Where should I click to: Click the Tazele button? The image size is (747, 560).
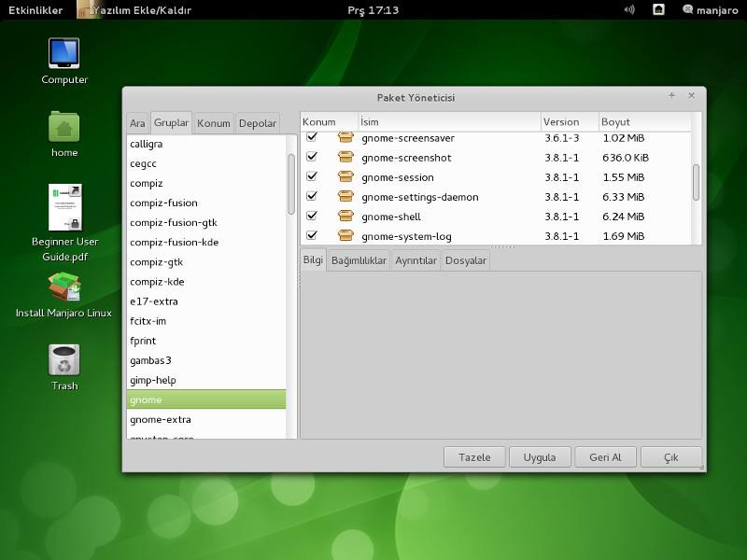(474, 457)
